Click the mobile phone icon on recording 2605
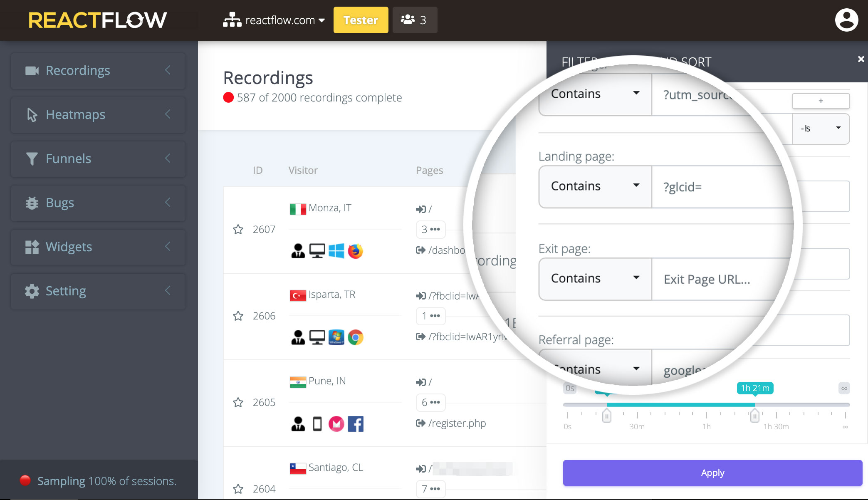Image resolution: width=868 pixels, height=500 pixels. point(317,424)
